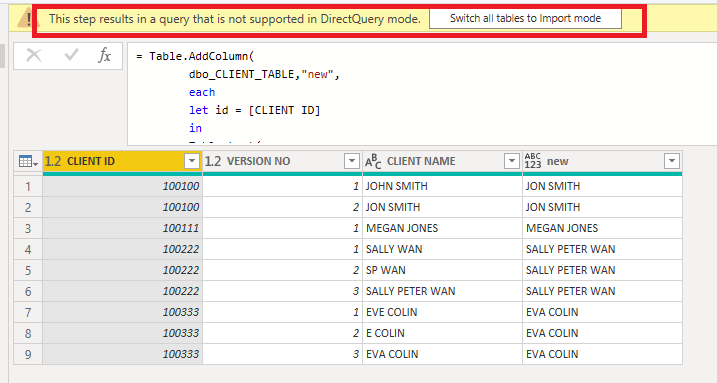Click [CLIENT ID] reference in formula
The image size is (717, 383).
point(284,110)
